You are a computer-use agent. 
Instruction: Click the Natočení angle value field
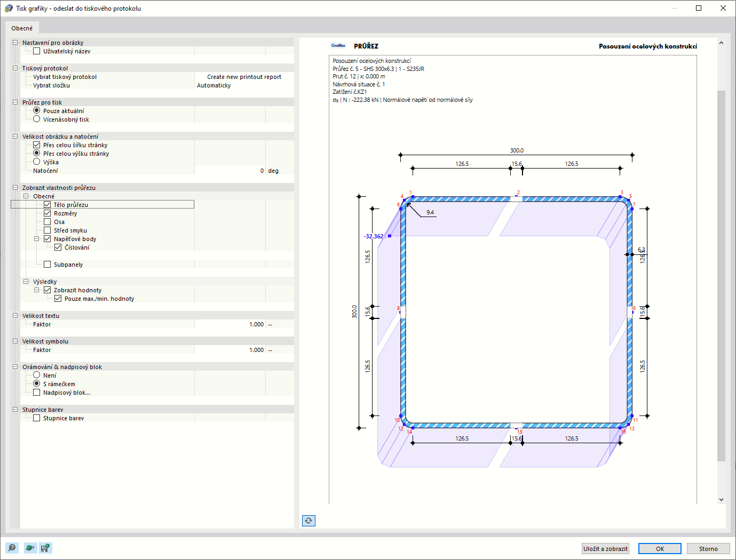pos(230,171)
